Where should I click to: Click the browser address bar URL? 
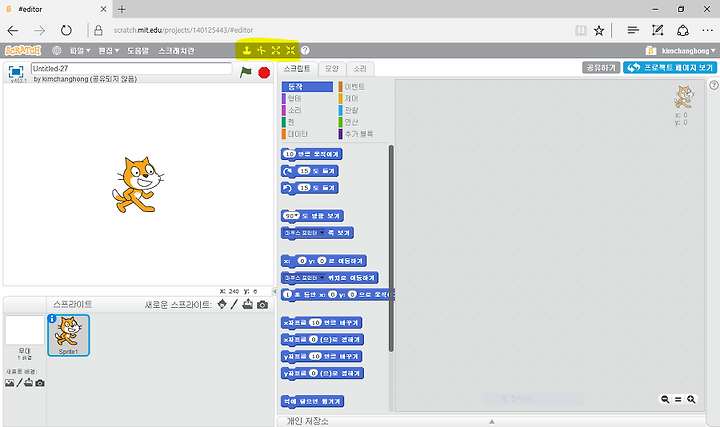coord(183,30)
